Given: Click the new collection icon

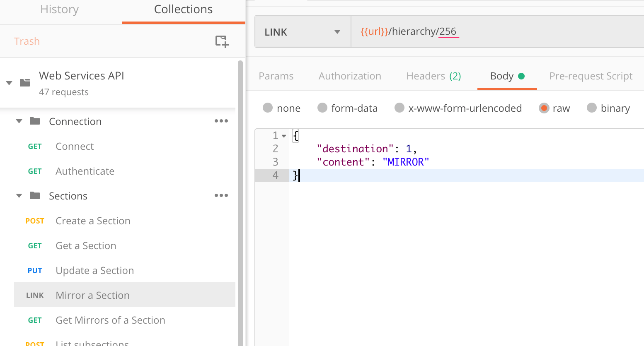Looking at the screenshot, I should coord(222,41).
